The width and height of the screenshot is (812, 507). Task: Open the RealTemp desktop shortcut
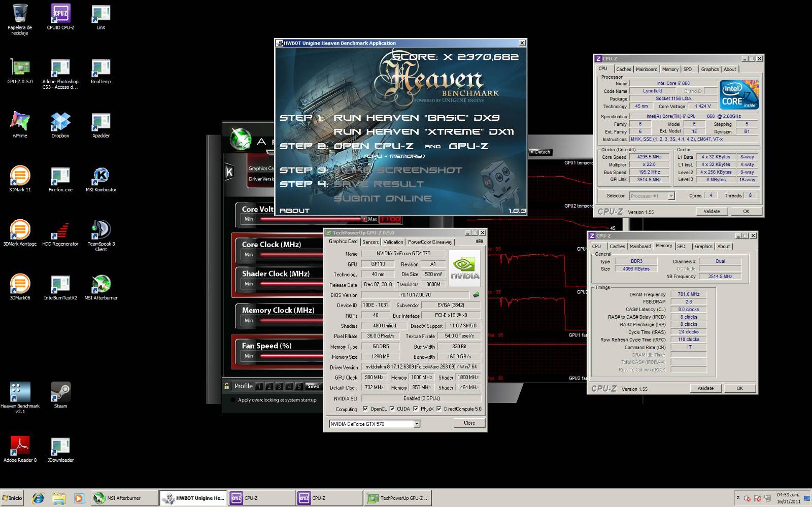101,70
